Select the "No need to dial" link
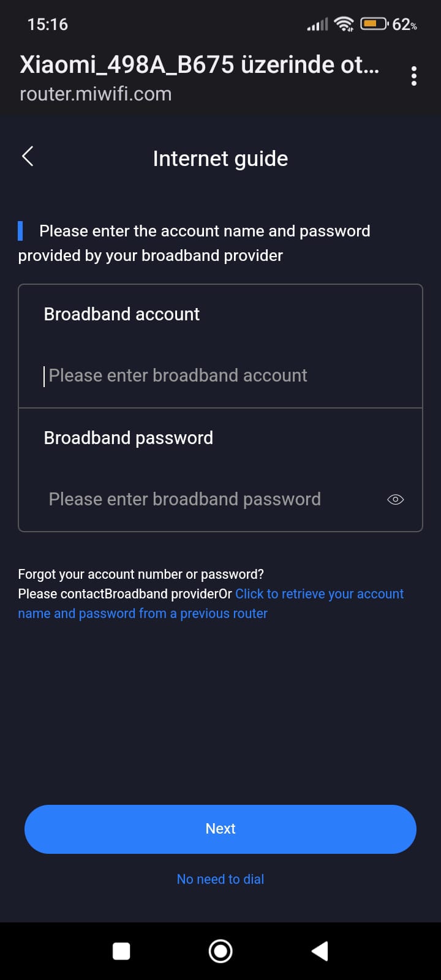This screenshot has width=441, height=980. coord(221,879)
